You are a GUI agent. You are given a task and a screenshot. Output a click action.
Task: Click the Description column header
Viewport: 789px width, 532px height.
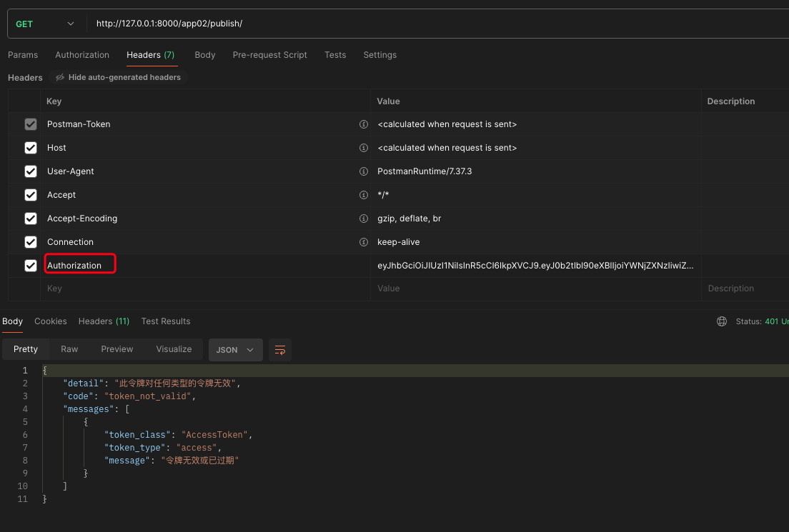[731, 101]
